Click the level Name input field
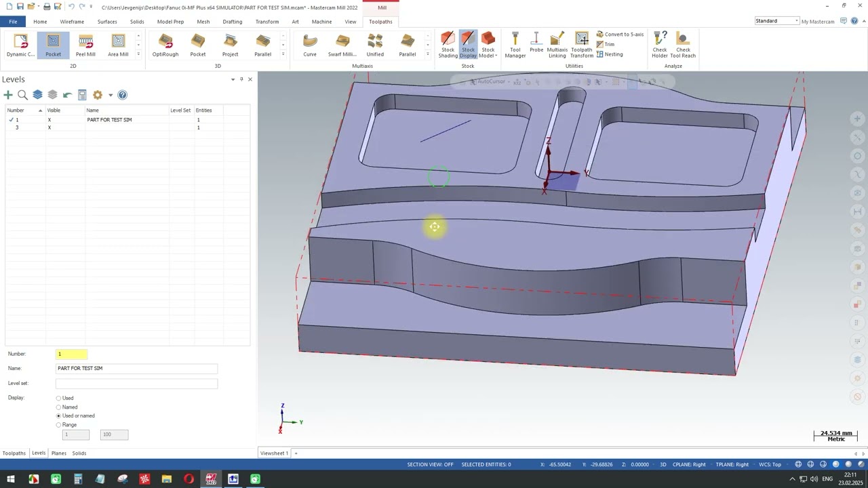 pos(136,368)
